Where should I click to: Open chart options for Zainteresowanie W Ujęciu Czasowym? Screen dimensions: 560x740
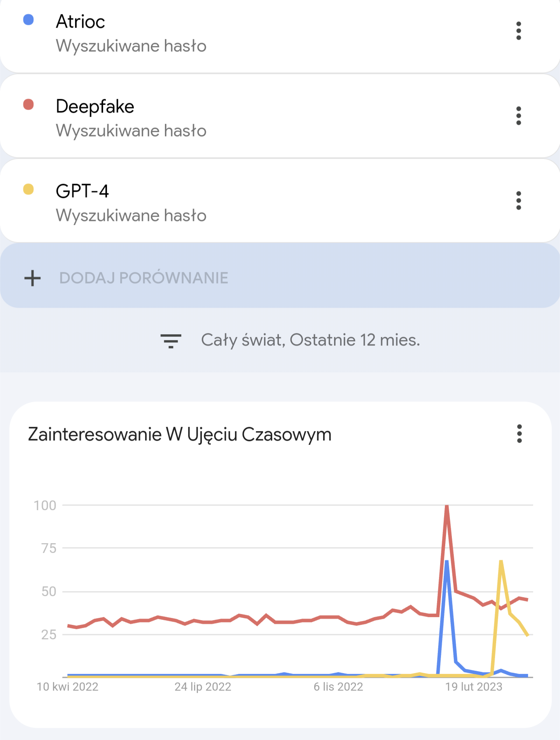tap(519, 434)
